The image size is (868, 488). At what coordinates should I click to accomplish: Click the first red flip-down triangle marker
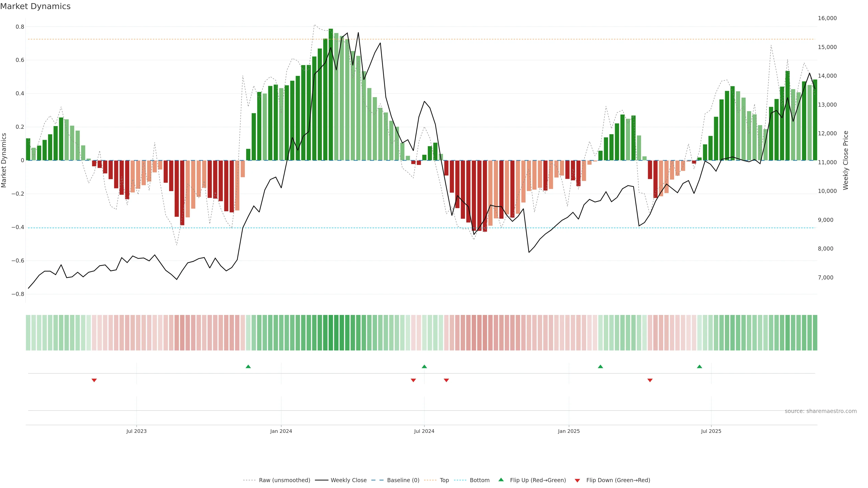pos(94,380)
